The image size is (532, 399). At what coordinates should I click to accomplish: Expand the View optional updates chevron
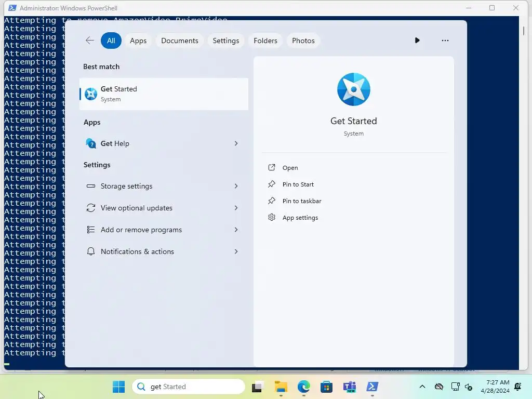click(236, 208)
